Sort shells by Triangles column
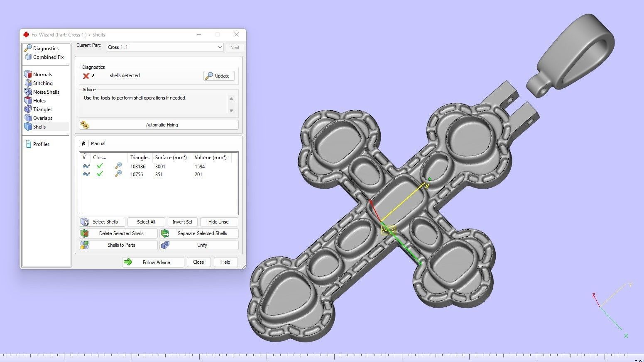Image resolution: width=644 pixels, height=362 pixels. click(x=140, y=158)
